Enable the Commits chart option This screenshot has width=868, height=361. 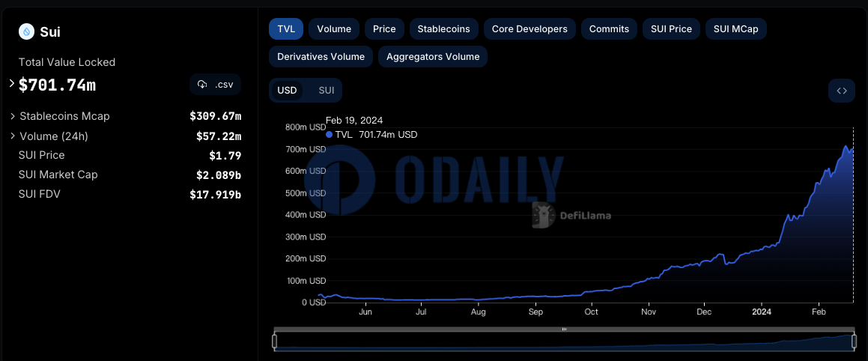coord(609,28)
